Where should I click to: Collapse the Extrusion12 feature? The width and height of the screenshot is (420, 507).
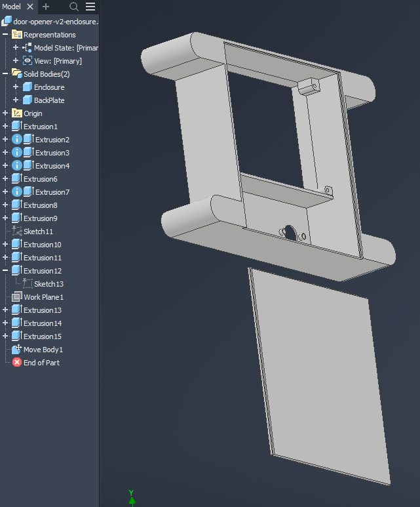point(5,270)
